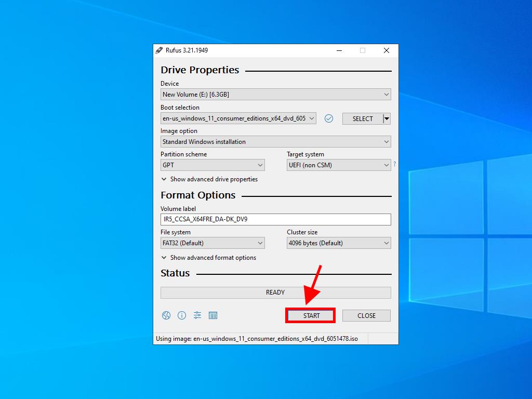Show the log window icon
532x399 pixels.
[x=212, y=315]
